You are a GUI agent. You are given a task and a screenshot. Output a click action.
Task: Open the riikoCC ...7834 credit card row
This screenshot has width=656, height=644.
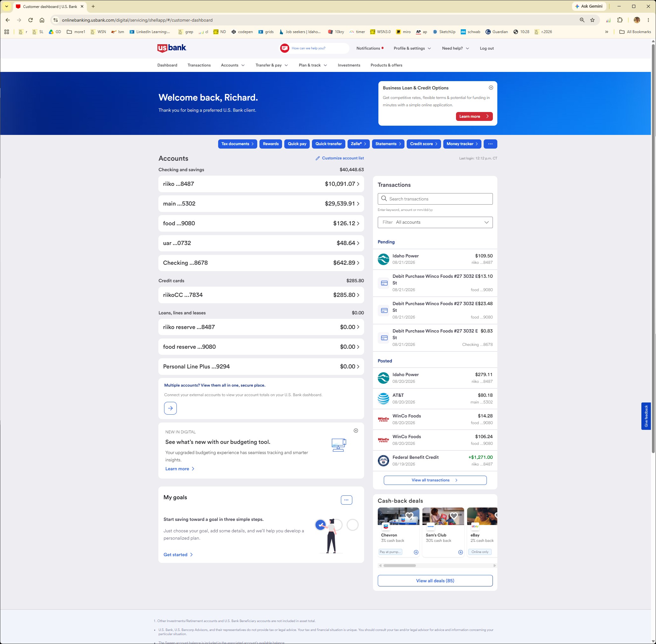[261, 295]
